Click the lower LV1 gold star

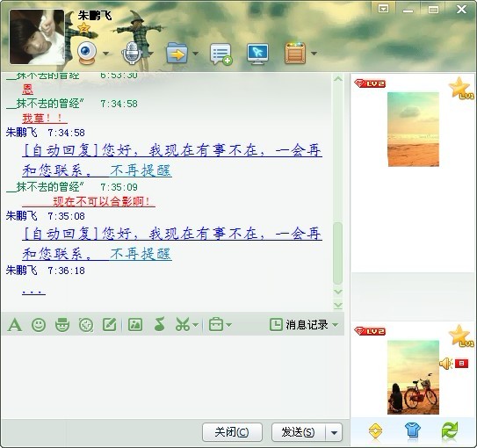[461, 336]
